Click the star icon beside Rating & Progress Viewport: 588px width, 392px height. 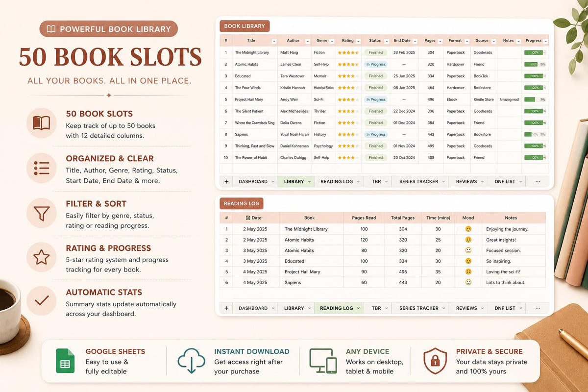point(42,257)
